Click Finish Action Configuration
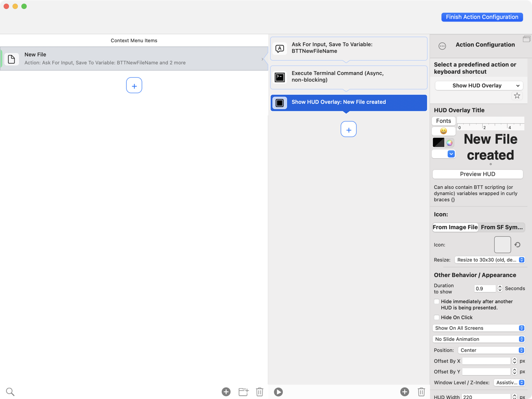This screenshot has height=399, width=532. pos(482,17)
